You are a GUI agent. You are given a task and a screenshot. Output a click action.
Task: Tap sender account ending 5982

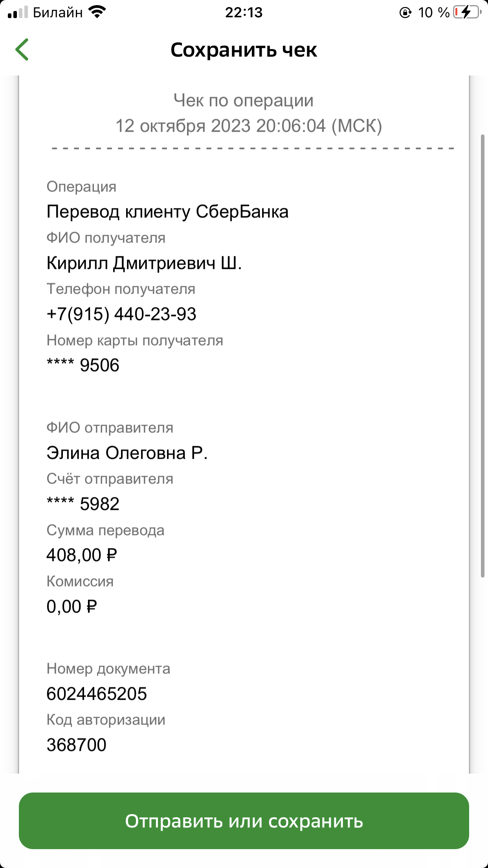(83, 504)
